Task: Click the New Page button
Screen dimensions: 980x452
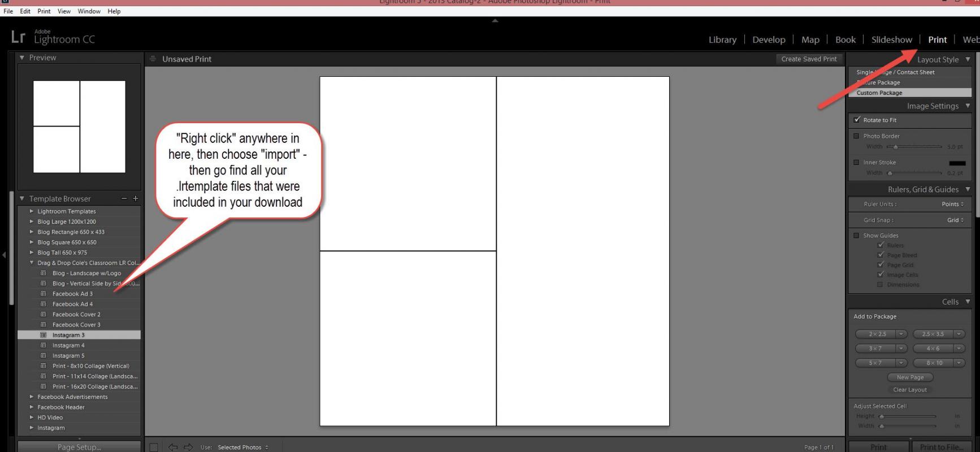Action: point(910,377)
